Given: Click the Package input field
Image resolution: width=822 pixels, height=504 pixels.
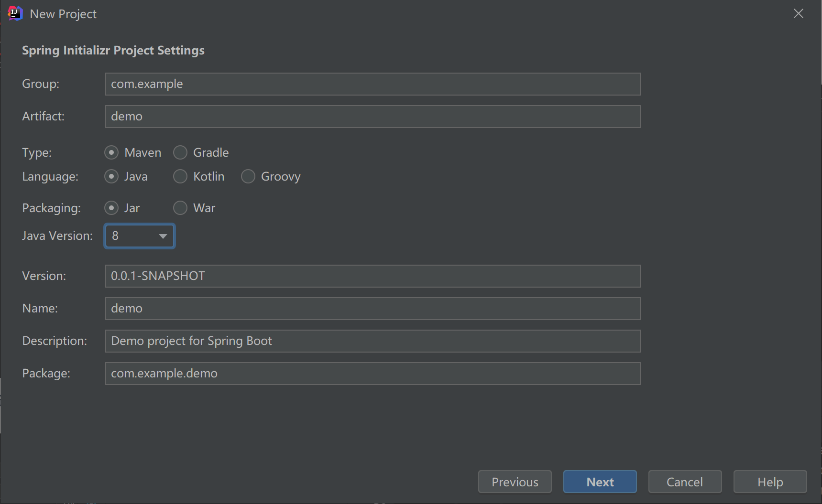Looking at the screenshot, I should click(x=373, y=374).
